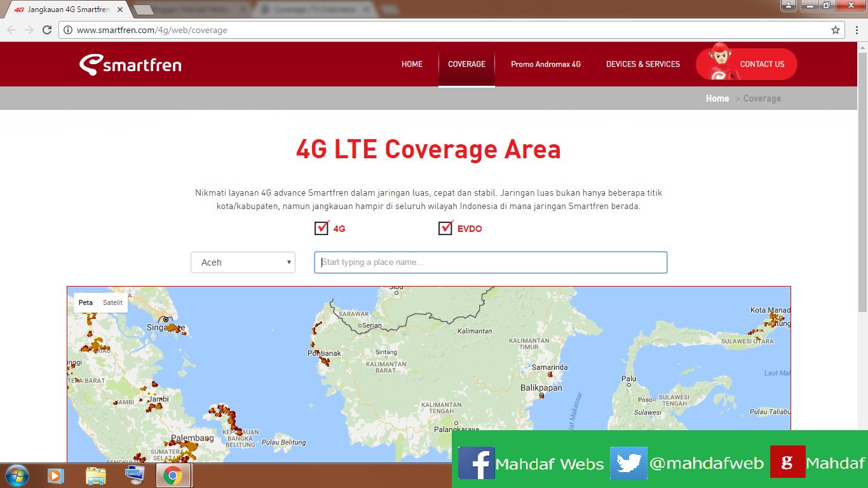The image size is (868, 488).
Task: Reload the page in Chrome
Action: [x=46, y=30]
